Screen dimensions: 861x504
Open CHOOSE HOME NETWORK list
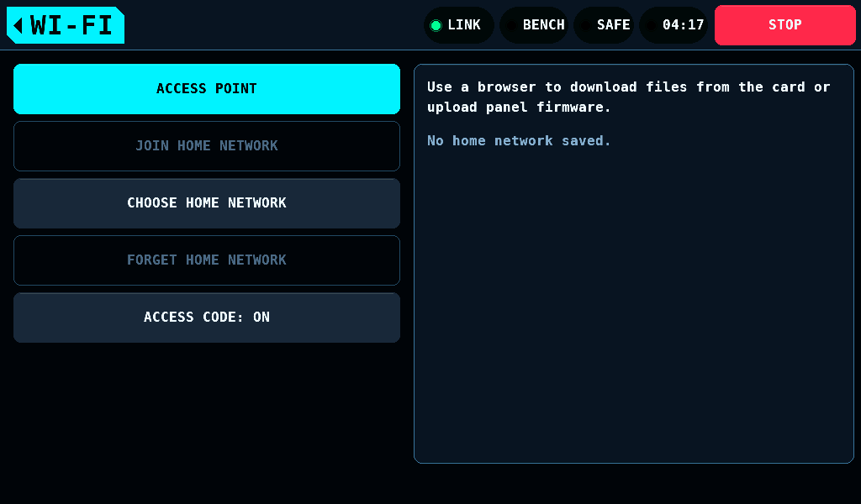[207, 203]
